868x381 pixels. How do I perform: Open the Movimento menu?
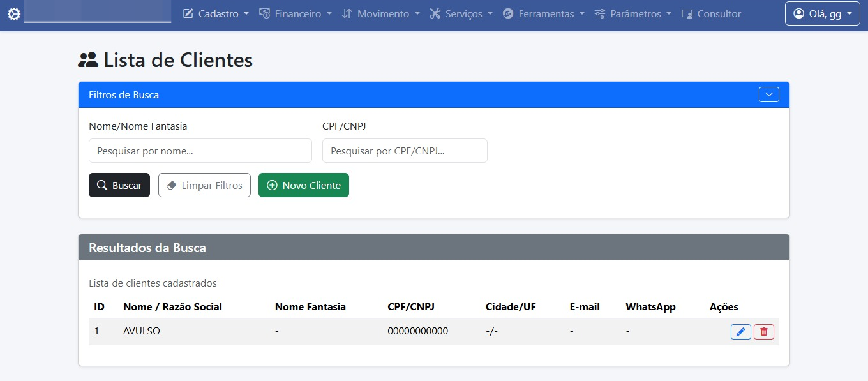click(380, 13)
